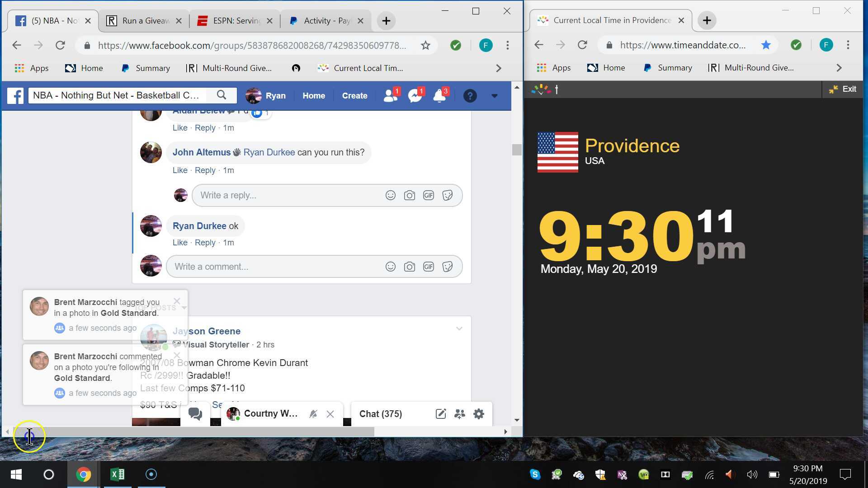Open Facebook Messenger icon in header

coord(414,96)
